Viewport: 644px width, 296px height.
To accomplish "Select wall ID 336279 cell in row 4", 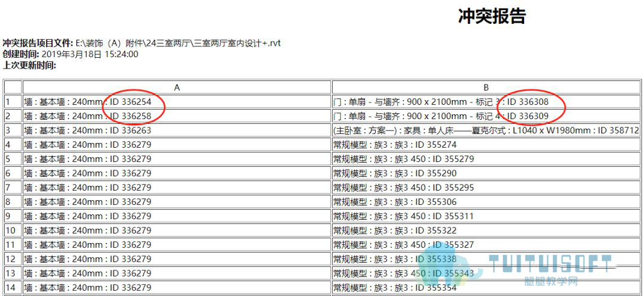I will point(177,144).
